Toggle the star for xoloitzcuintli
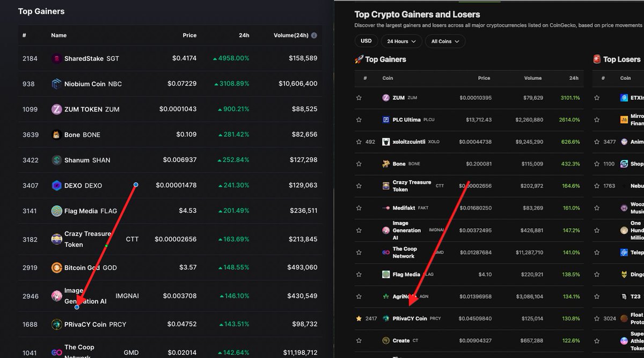Viewport: 644px width, 358px height. [x=358, y=142]
